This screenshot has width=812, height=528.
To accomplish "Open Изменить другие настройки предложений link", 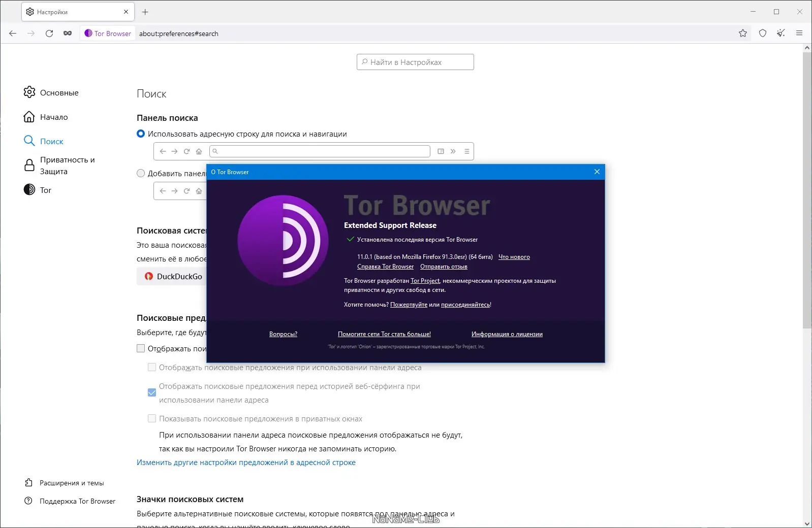I will tap(246, 462).
